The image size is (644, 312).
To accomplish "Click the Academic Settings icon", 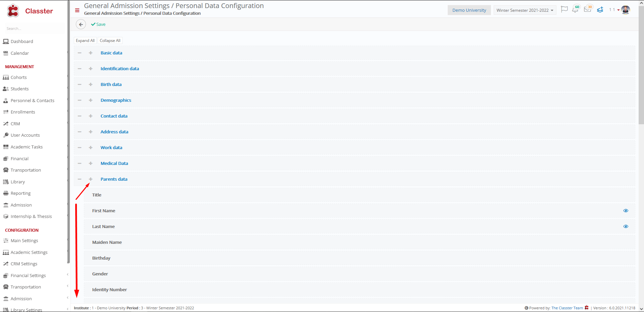I will (6, 252).
